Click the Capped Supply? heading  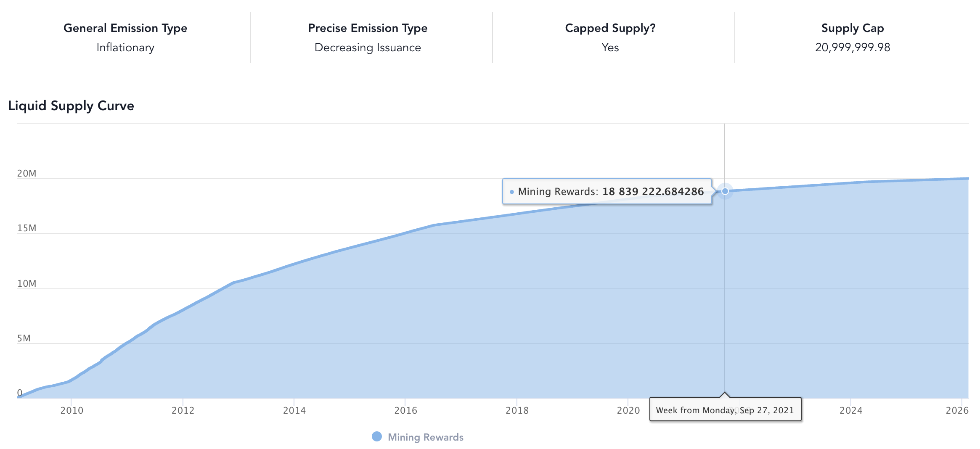610,28
